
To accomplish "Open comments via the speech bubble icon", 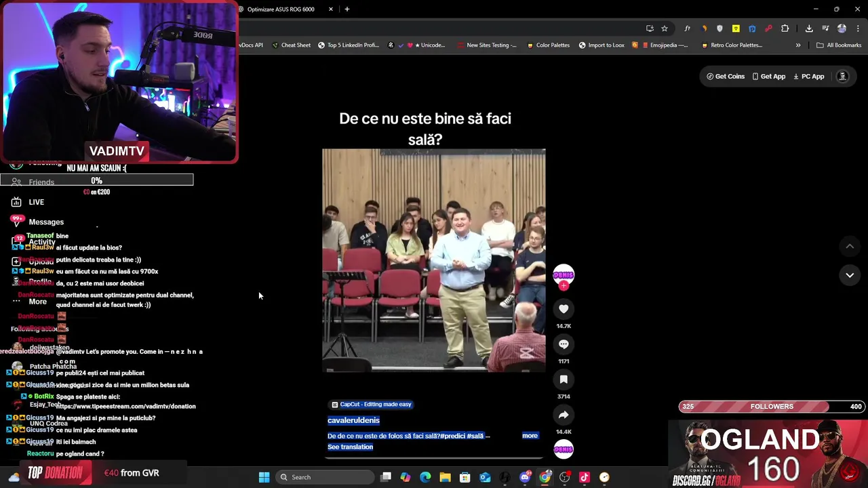I will 564,344.
